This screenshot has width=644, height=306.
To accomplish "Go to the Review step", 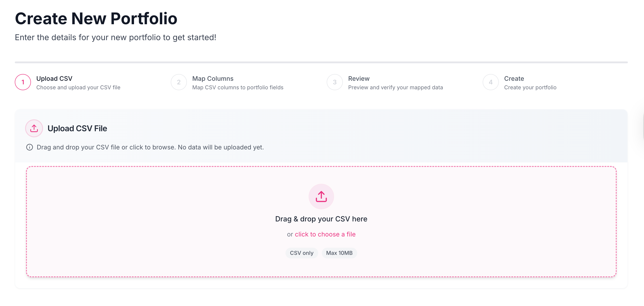I will click(359, 78).
